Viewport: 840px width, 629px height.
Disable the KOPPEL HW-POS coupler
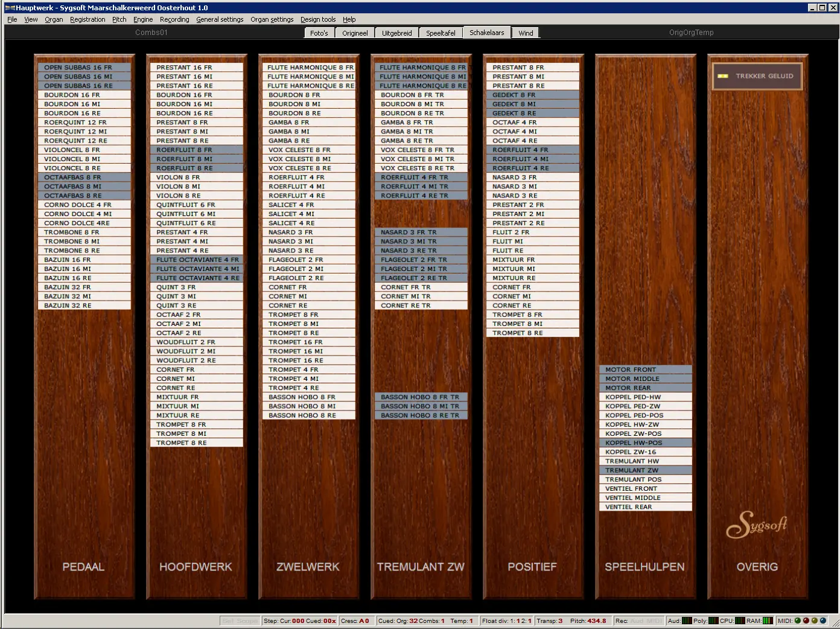click(645, 442)
